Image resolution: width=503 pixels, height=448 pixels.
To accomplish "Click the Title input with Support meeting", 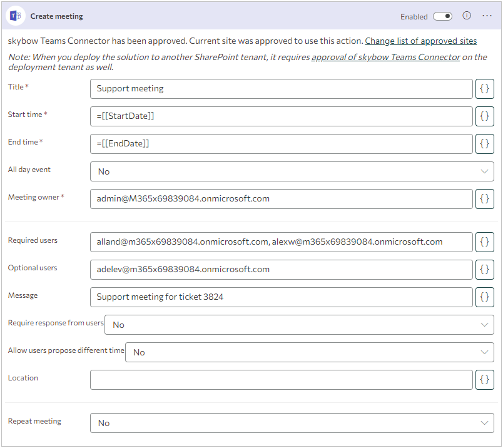I will tap(281, 89).
